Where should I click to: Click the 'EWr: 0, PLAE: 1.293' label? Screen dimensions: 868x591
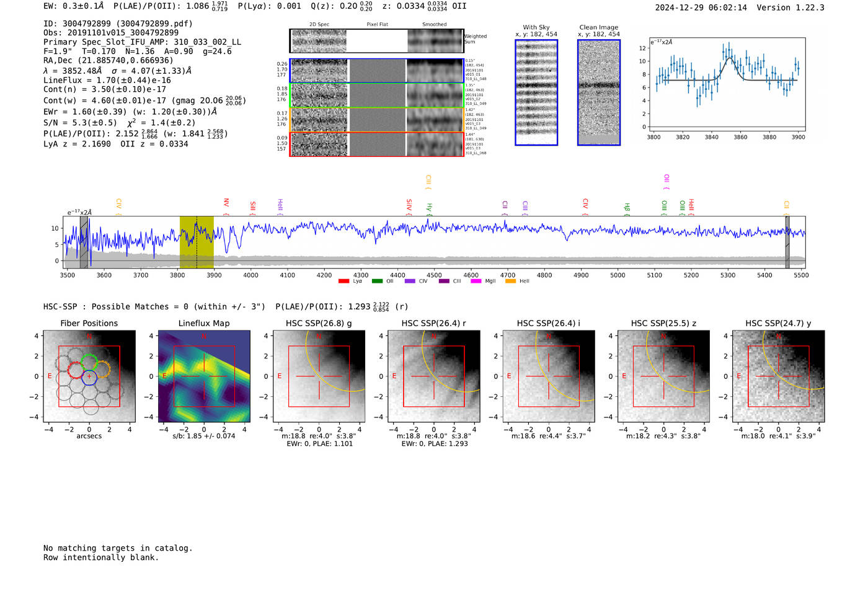tap(435, 444)
